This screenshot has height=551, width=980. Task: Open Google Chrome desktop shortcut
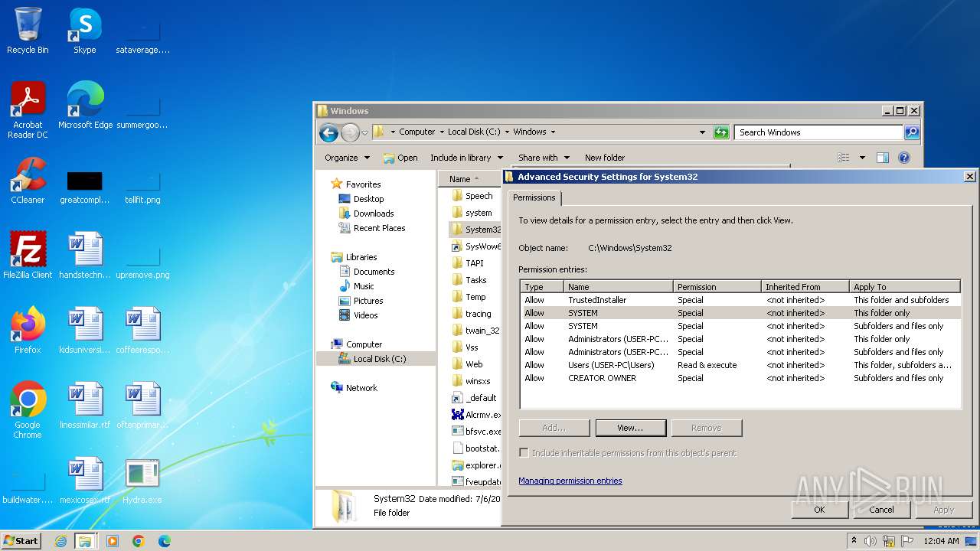(28, 410)
